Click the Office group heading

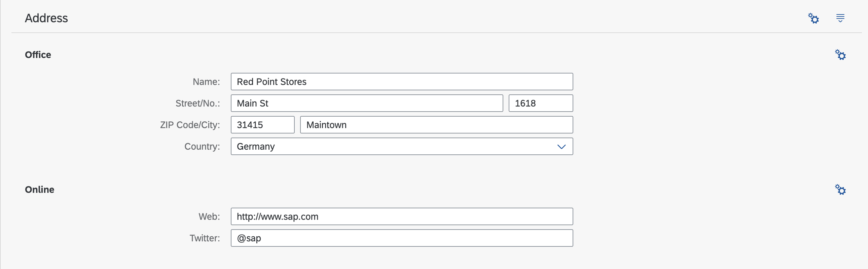point(38,55)
